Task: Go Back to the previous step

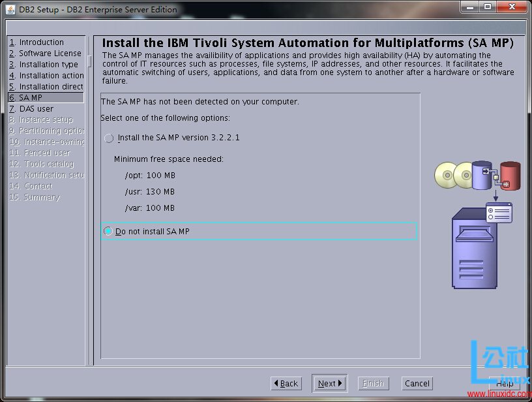Action: point(286,383)
